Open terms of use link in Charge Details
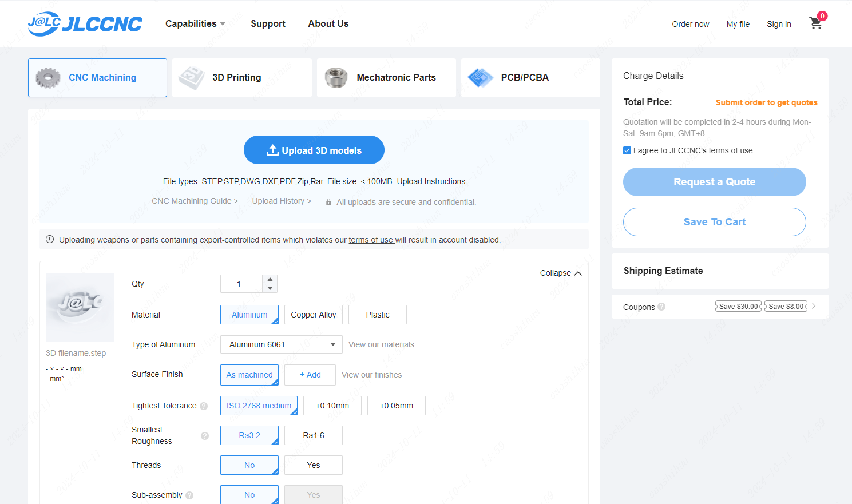 tap(731, 150)
